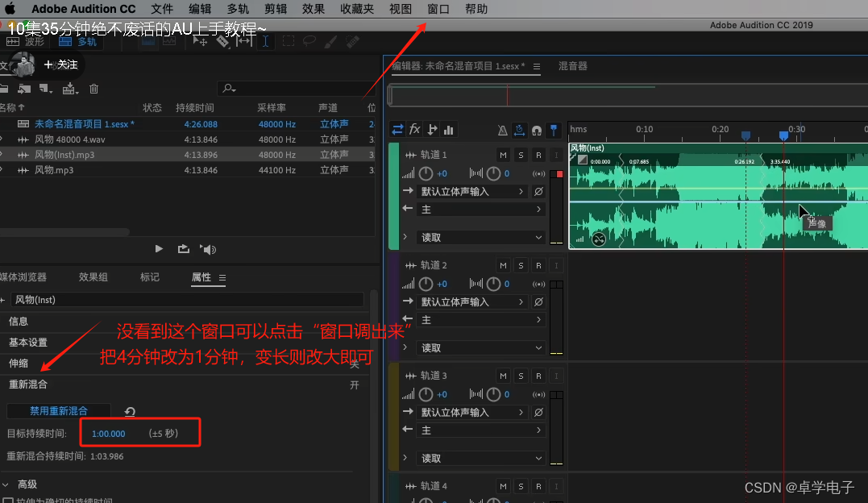Image resolution: width=868 pixels, height=503 pixels.
Task: Open the 默认立体声输入 dropdown on 轨道 1
Action: point(472,192)
